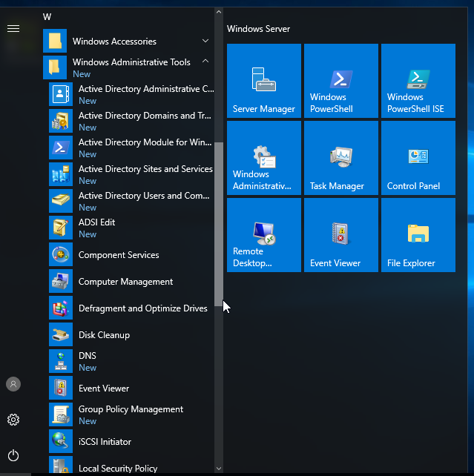Image resolution: width=474 pixels, height=476 pixels.
Task: Launch Windows PowerShell tile
Action: point(341,81)
